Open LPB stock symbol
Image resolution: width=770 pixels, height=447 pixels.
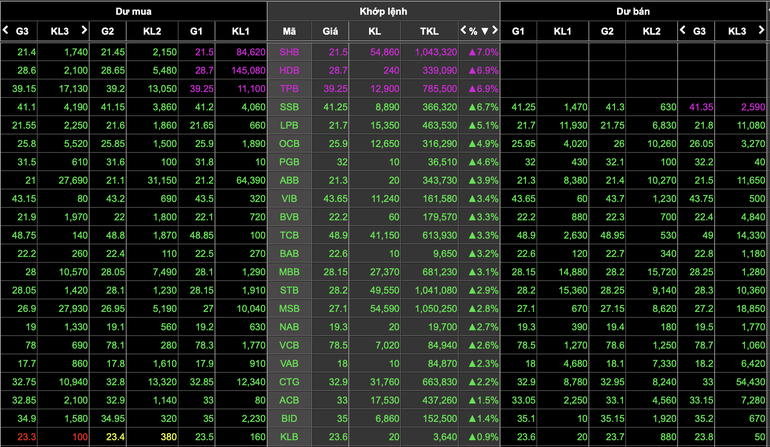tap(289, 125)
